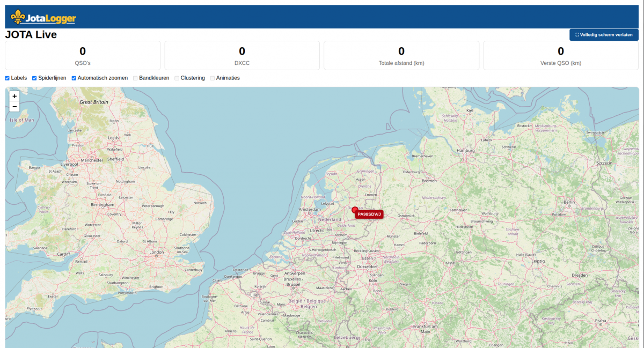Exit fullscreen via Volledig scherm verlaten
644x348 pixels.
pyautogui.click(x=604, y=35)
